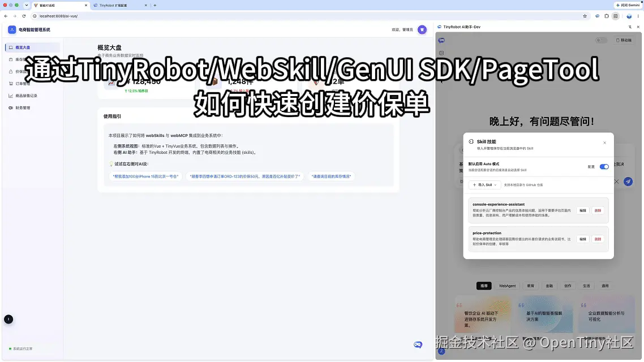This screenshot has height=362, width=644.
Task: Open the 概览大盘 sidebar item
Action: click(33, 47)
